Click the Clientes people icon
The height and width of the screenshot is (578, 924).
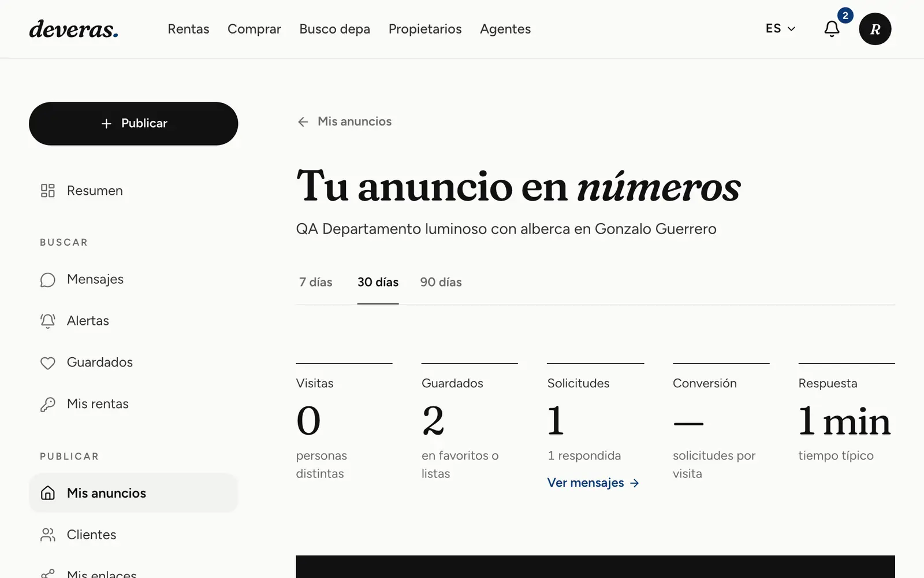(x=48, y=535)
